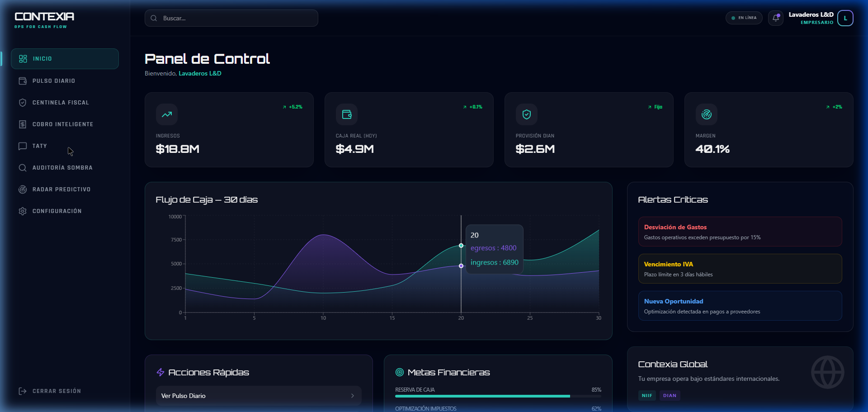
Task: Click the Caja Real wallet icon
Action: click(x=347, y=114)
